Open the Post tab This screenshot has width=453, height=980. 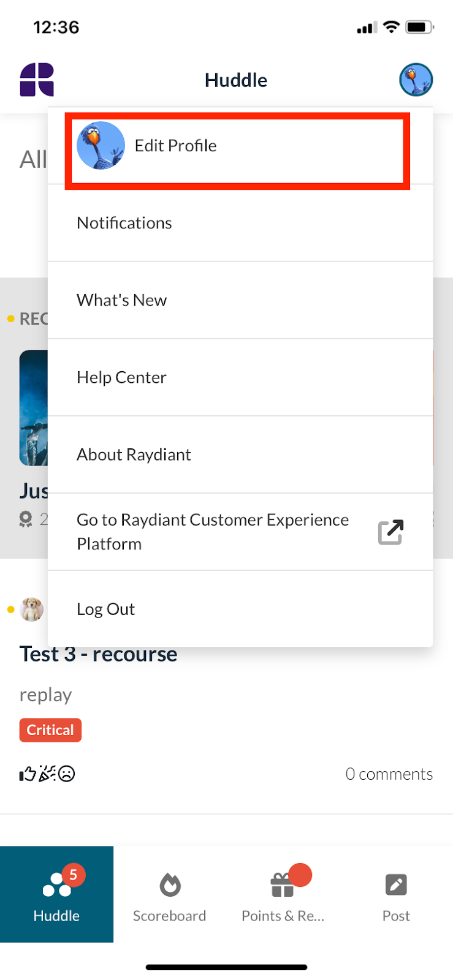[396, 894]
